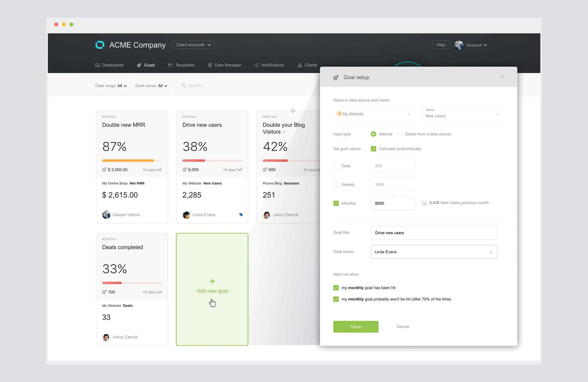The width and height of the screenshot is (588, 382).
Task: Uncheck Calculate proportionally checkbox
Action: click(373, 149)
